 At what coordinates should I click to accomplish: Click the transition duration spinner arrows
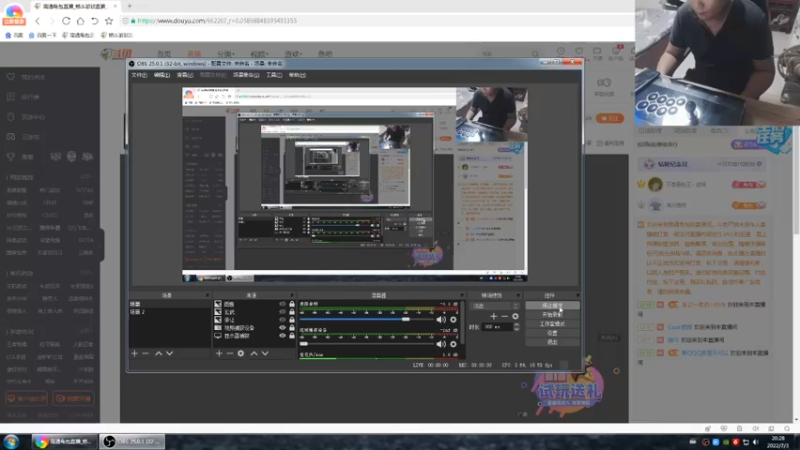pyautogui.click(x=516, y=327)
